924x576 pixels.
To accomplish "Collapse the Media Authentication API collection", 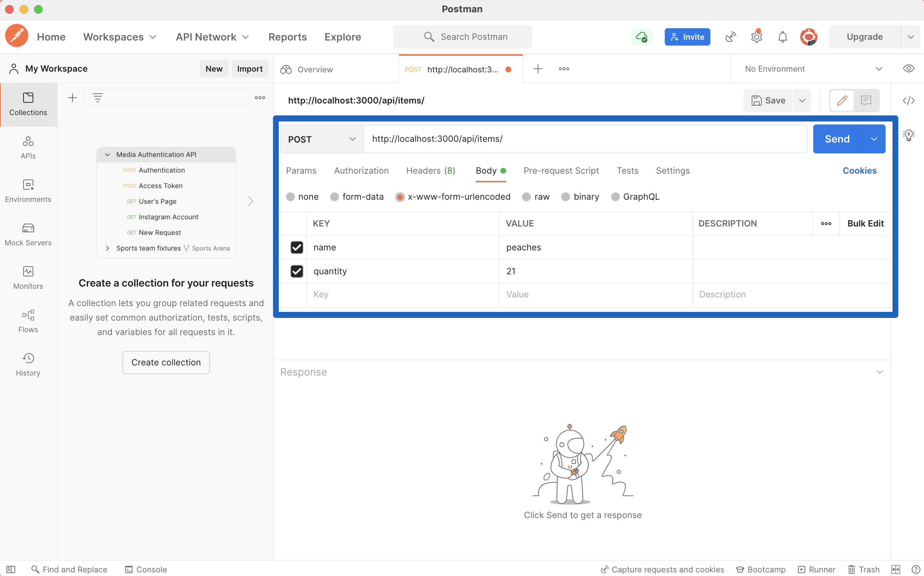I will point(108,154).
